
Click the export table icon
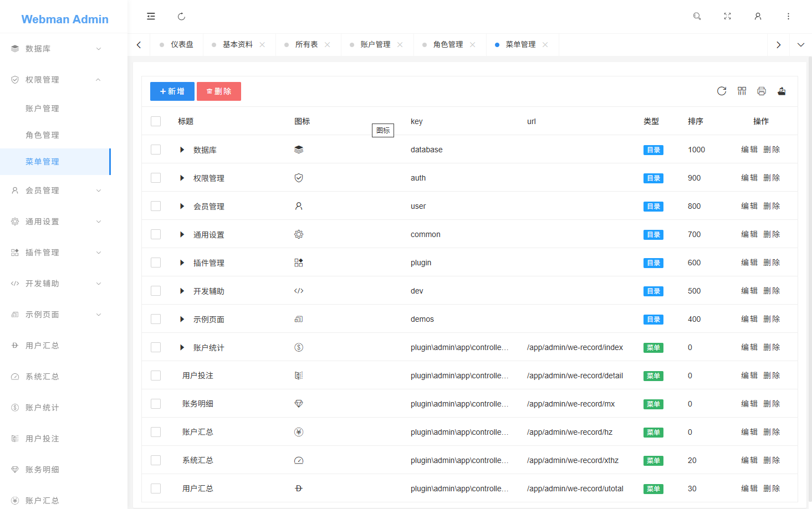(782, 91)
